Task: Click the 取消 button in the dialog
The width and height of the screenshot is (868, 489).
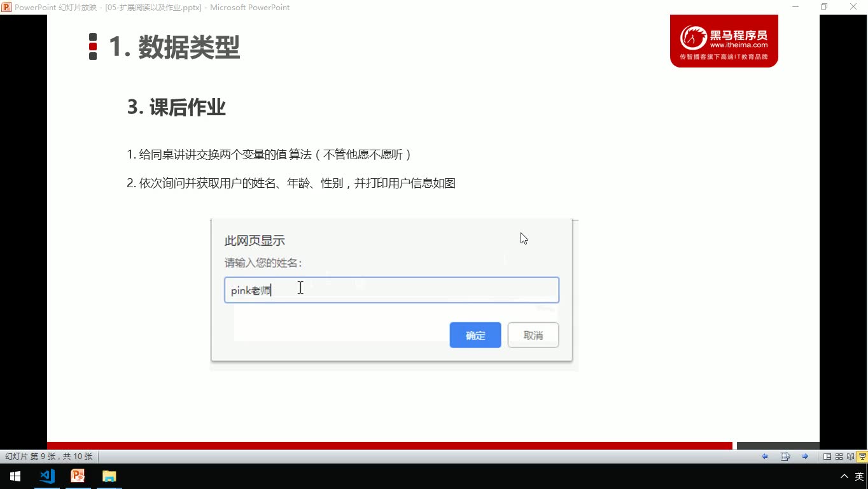Action: (x=533, y=336)
